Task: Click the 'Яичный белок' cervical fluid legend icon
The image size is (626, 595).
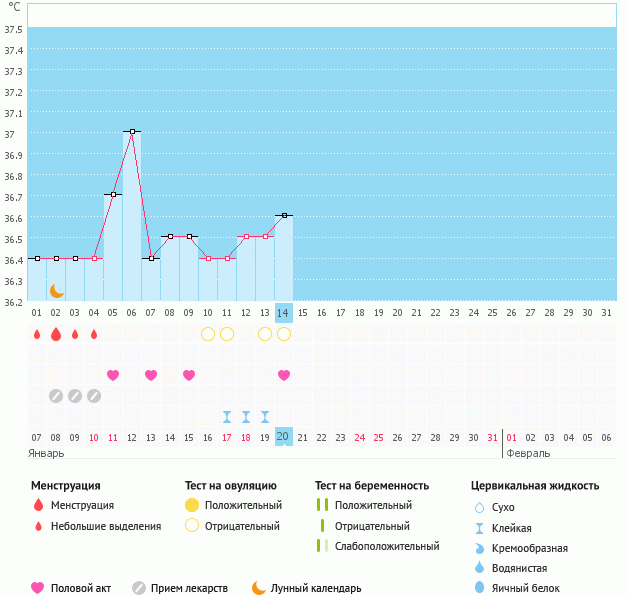Action: (x=481, y=588)
